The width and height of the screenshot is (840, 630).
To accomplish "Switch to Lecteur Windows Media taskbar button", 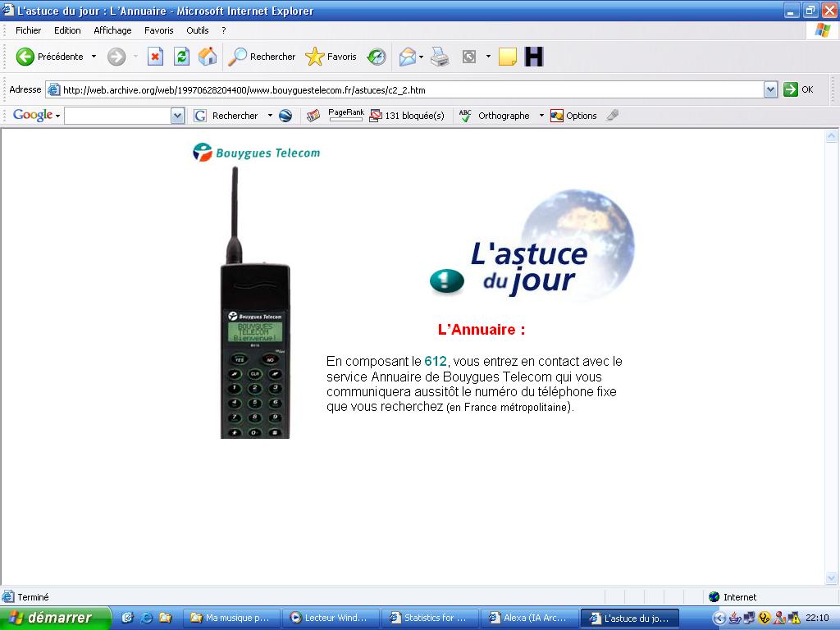I will (331, 618).
